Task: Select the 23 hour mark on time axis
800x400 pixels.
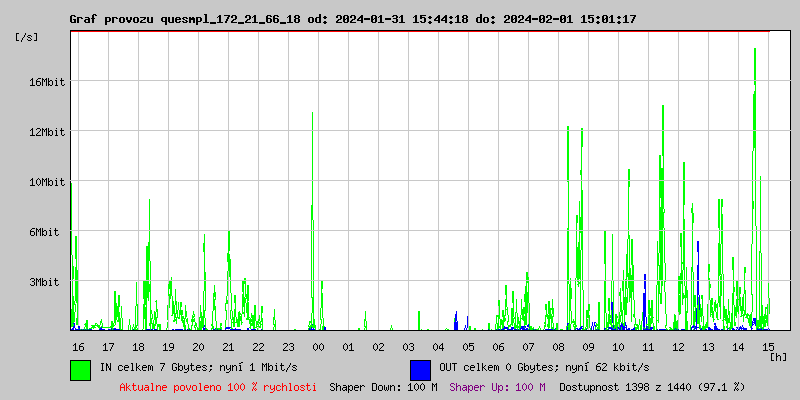Action: 288,346
